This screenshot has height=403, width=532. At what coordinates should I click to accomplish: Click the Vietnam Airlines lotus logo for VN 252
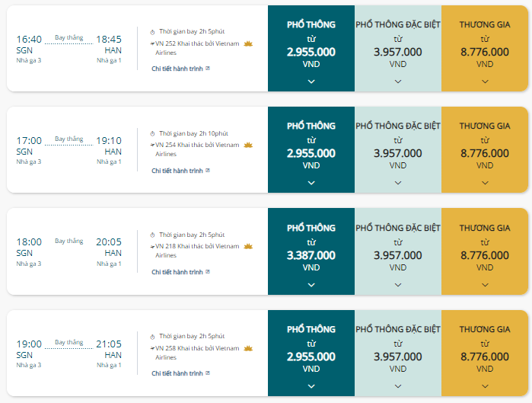click(x=248, y=43)
